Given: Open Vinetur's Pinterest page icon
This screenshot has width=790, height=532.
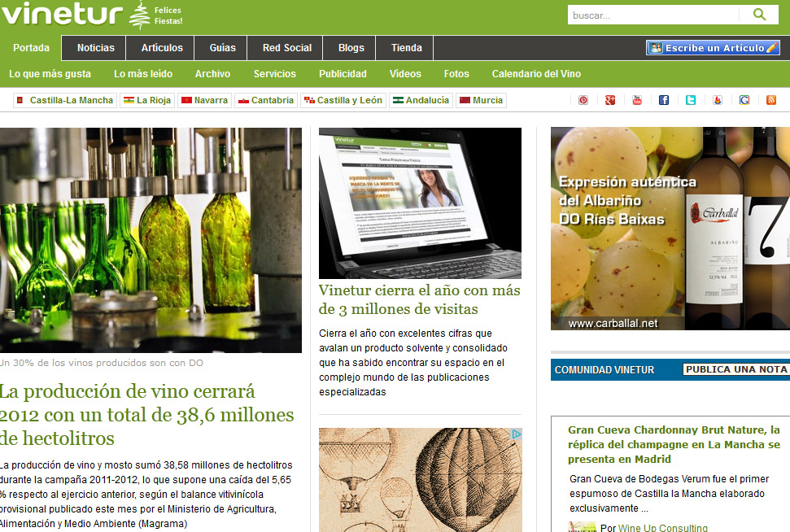Looking at the screenshot, I should coord(583,100).
